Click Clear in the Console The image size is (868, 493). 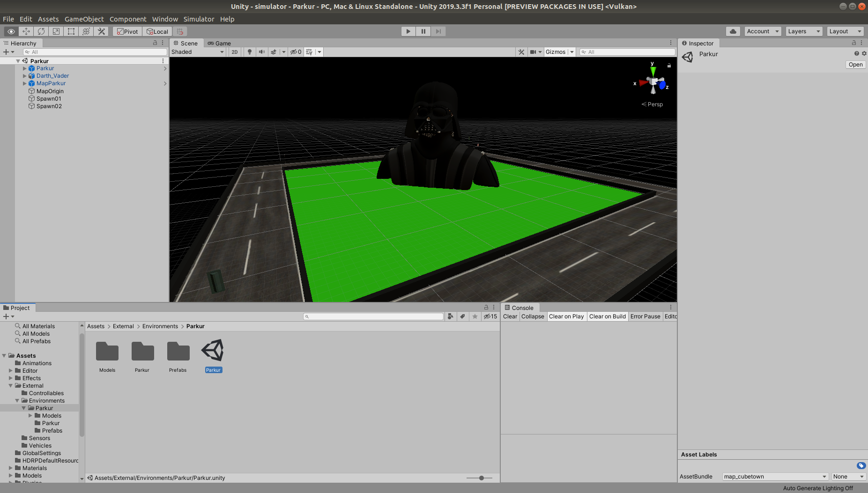[510, 316]
